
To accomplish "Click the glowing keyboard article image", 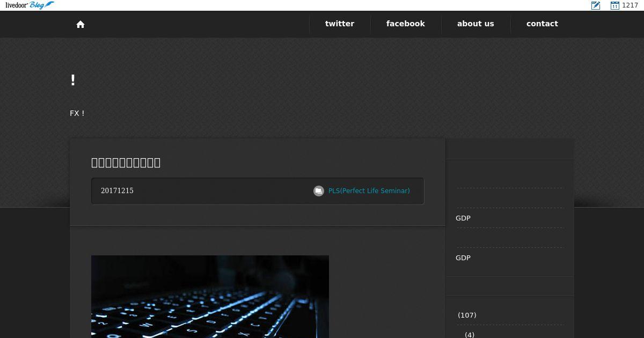I will tap(210, 297).
